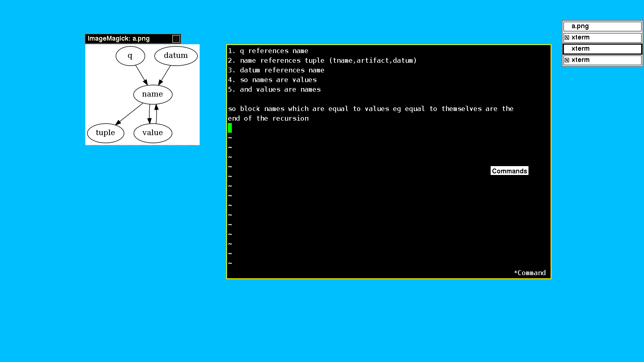Select the bottom xterm entry in the window list
Viewport: 644px width, 362px height.
coord(602,60)
